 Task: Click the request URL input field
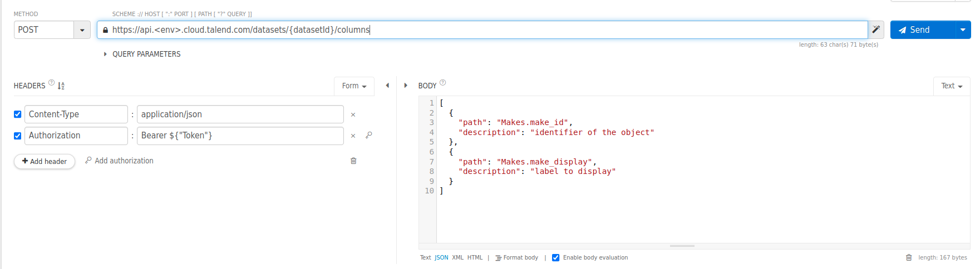(482, 30)
